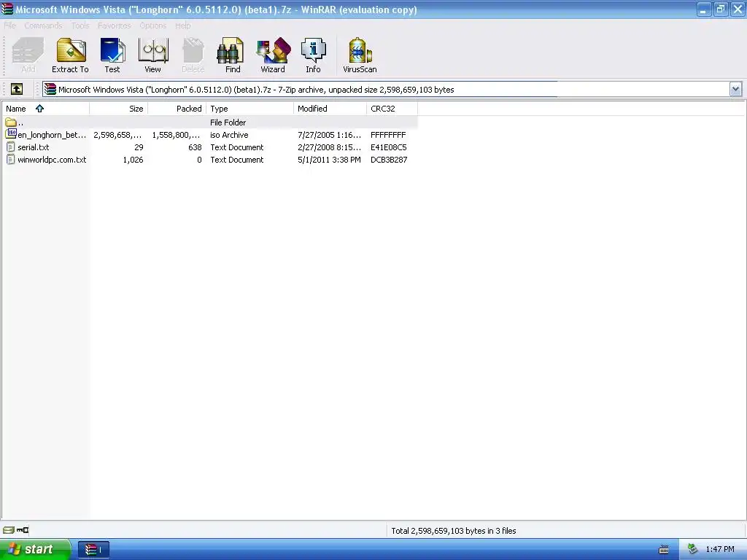Sort by Size column header
The width and height of the screenshot is (747, 560).
click(x=119, y=109)
